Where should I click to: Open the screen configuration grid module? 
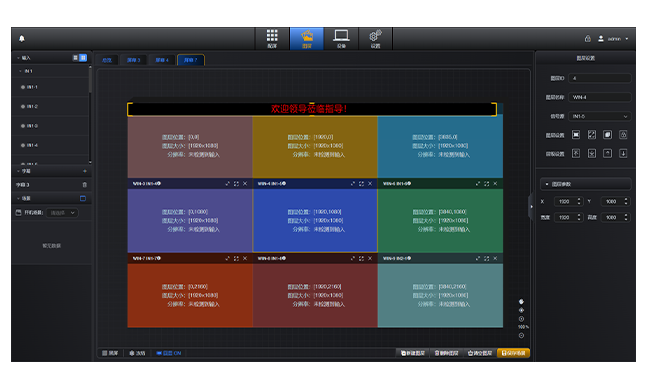(272, 39)
